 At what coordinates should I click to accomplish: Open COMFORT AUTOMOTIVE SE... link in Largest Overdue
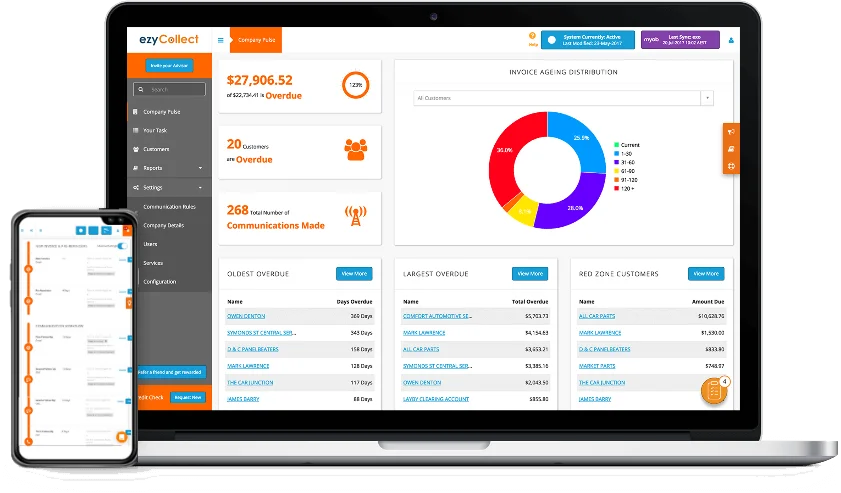pyautogui.click(x=437, y=316)
